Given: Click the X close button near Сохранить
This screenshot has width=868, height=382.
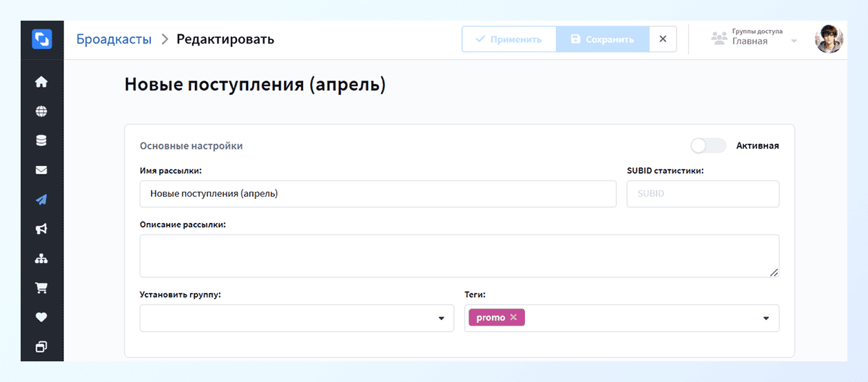Looking at the screenshot, I should (x=663, y=39).
